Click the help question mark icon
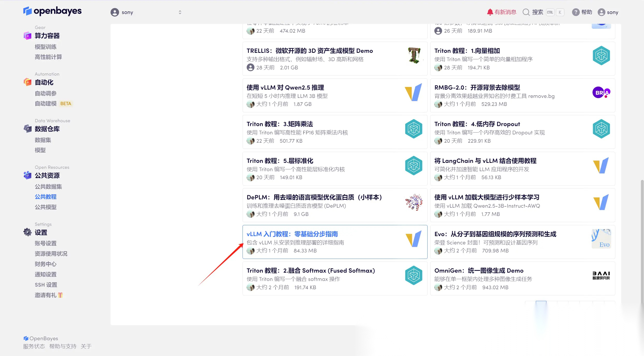The width and height of the screenshot is (644, 356). point(575,12)
